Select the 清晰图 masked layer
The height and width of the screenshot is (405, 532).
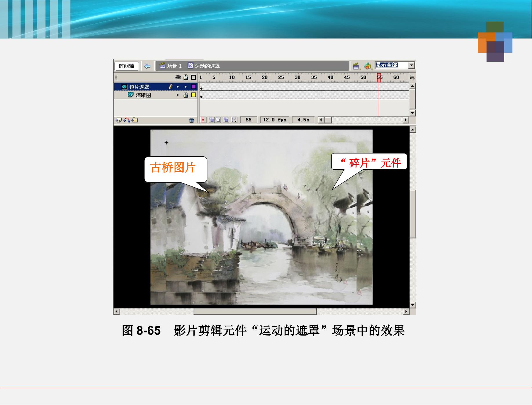pos(156,95)
